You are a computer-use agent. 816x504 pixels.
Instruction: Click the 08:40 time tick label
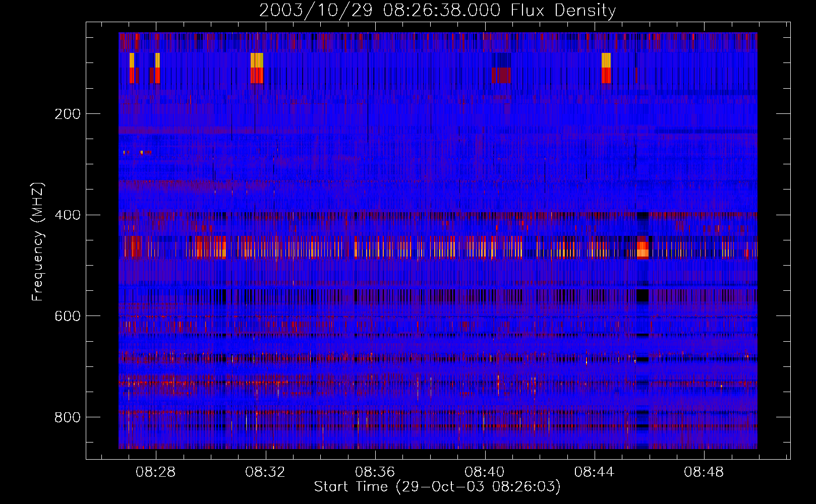(485, 472)
